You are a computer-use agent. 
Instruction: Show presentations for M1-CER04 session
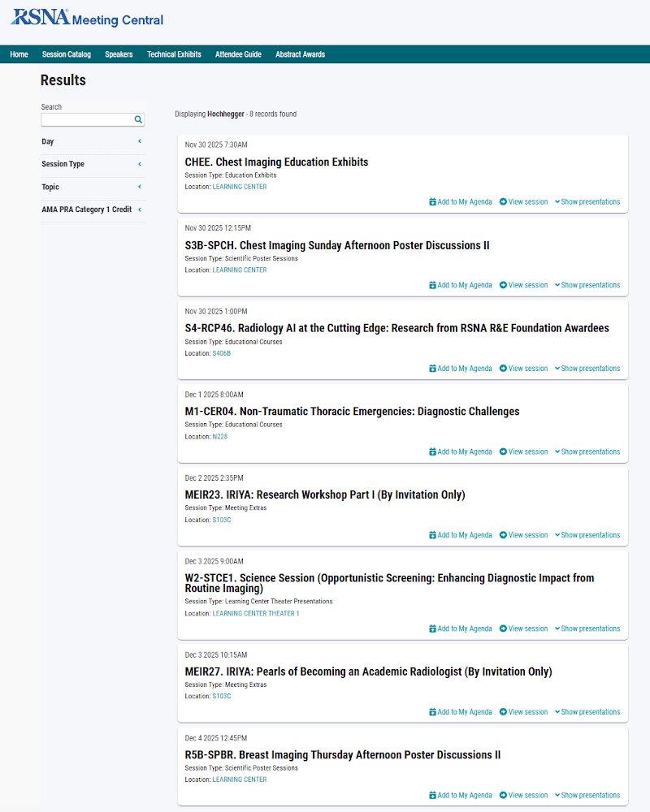(x=587, y=452)
